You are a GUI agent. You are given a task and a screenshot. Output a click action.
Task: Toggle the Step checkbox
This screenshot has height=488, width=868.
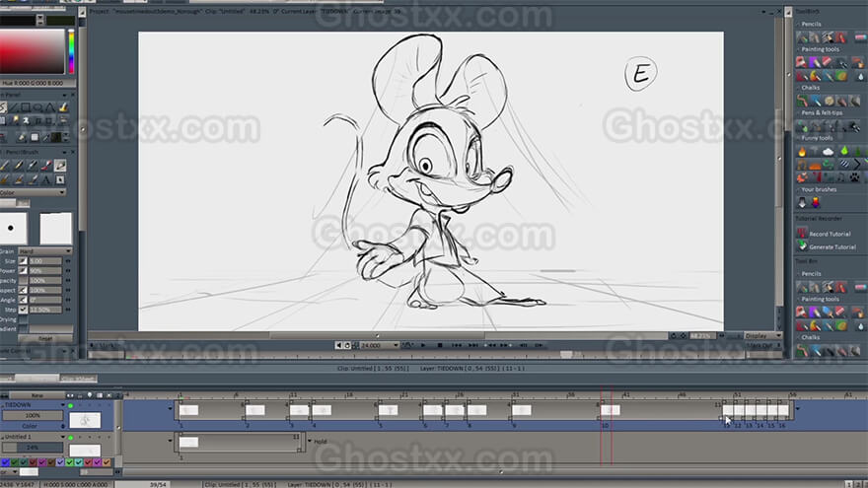(x=23, y=310)
